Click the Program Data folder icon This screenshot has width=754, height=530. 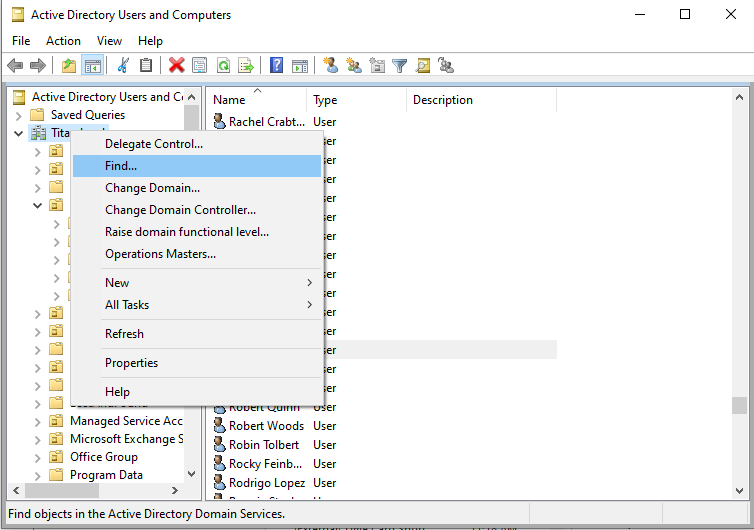56,475
